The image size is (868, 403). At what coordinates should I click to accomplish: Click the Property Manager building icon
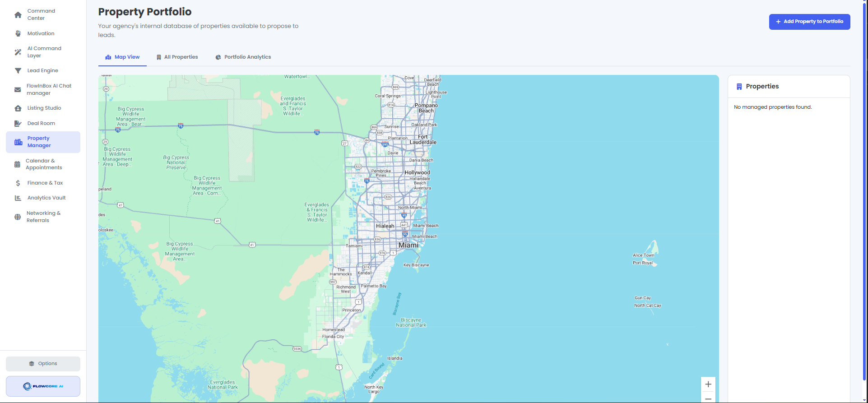pos(18,142)
